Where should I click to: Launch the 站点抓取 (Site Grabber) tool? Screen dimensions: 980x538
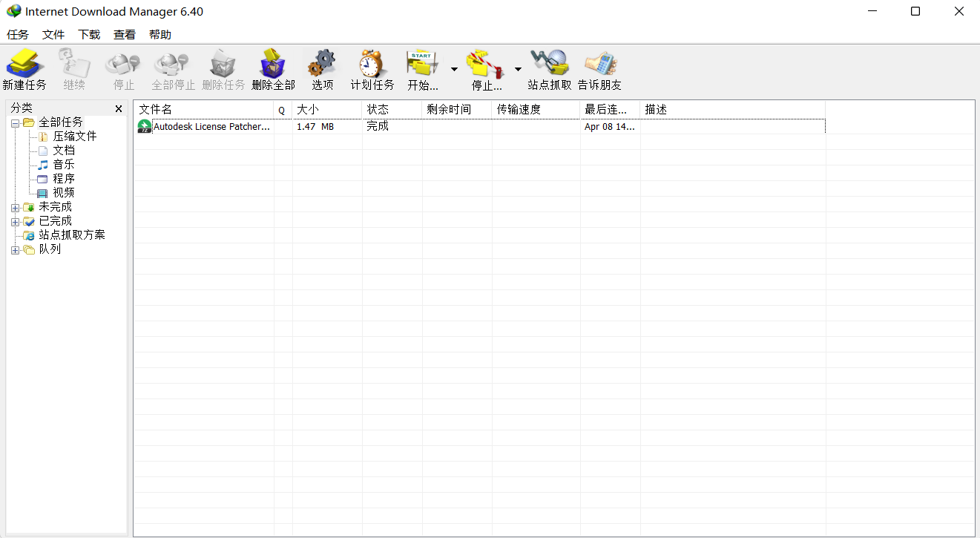coord(549,70)
